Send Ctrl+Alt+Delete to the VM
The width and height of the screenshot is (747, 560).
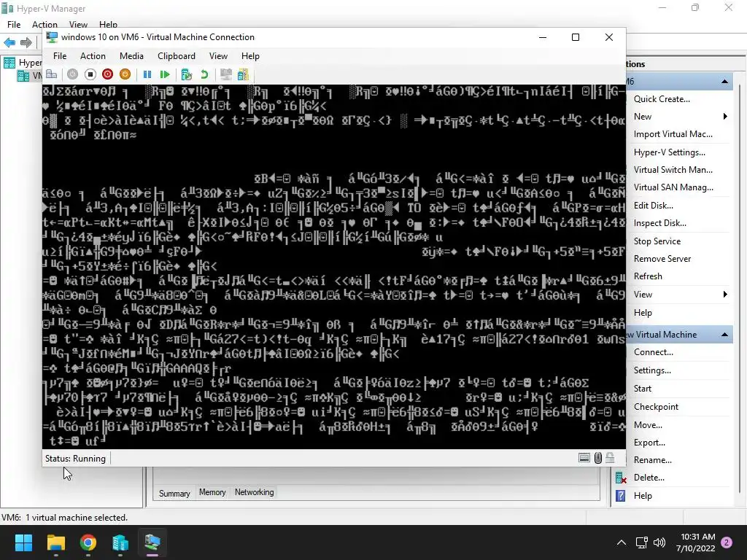[52, 74]
